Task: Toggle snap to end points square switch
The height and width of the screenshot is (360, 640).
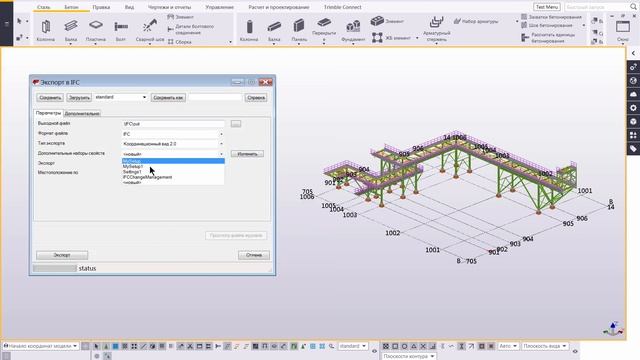Action: coord(395,346)
